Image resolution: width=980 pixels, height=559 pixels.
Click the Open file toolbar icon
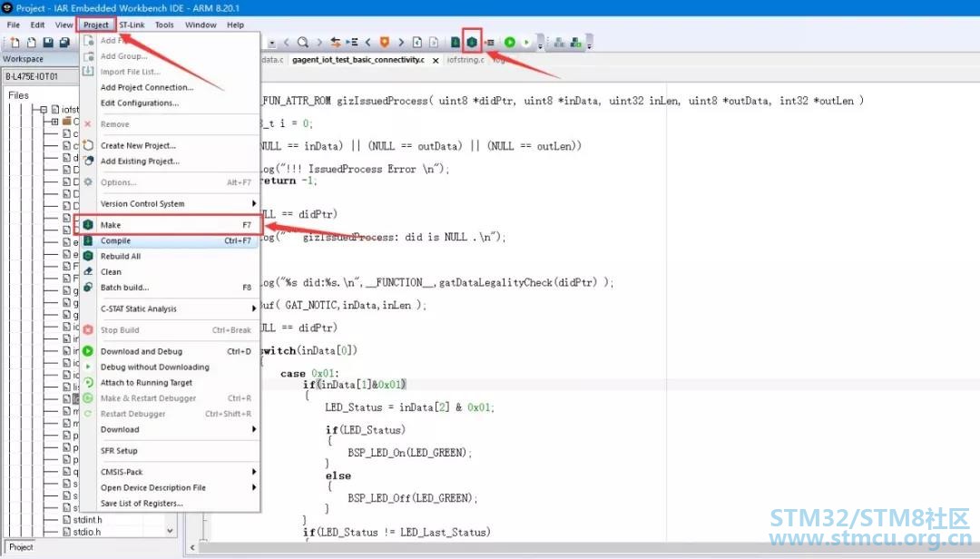[31, 43]
